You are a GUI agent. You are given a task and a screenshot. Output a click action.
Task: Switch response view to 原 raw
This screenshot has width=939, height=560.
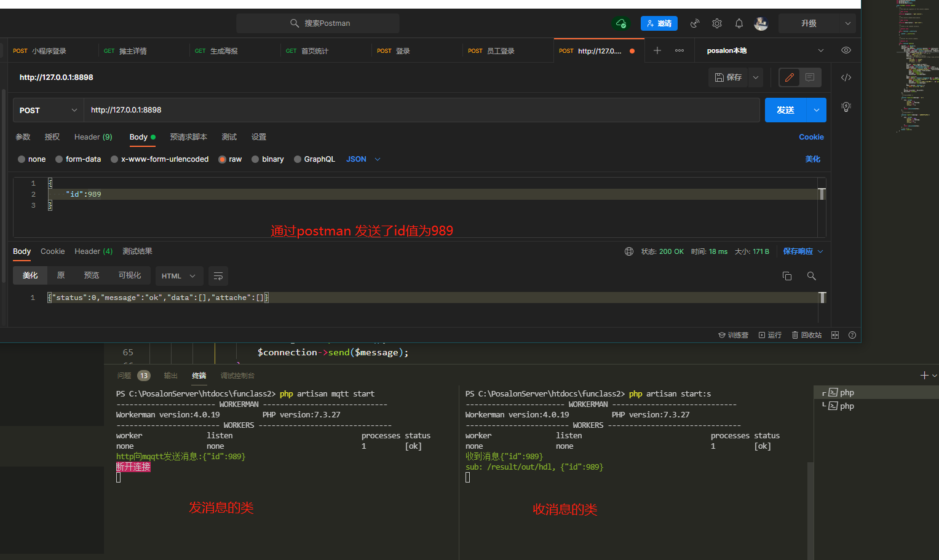click(61, 275)
